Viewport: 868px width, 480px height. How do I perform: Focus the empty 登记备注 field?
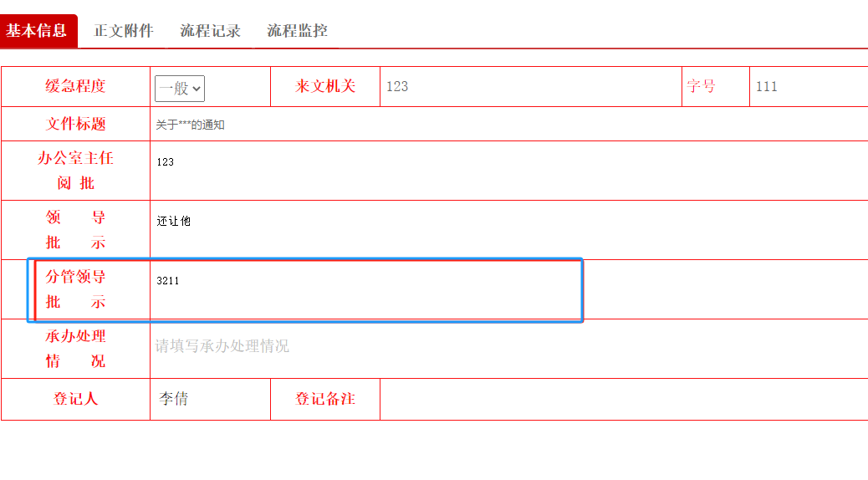click(623, 399)
